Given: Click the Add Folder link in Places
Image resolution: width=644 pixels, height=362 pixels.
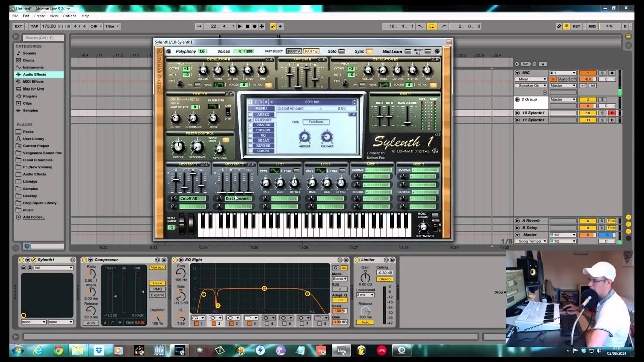Looking at the screenshot, I should 34,217.
